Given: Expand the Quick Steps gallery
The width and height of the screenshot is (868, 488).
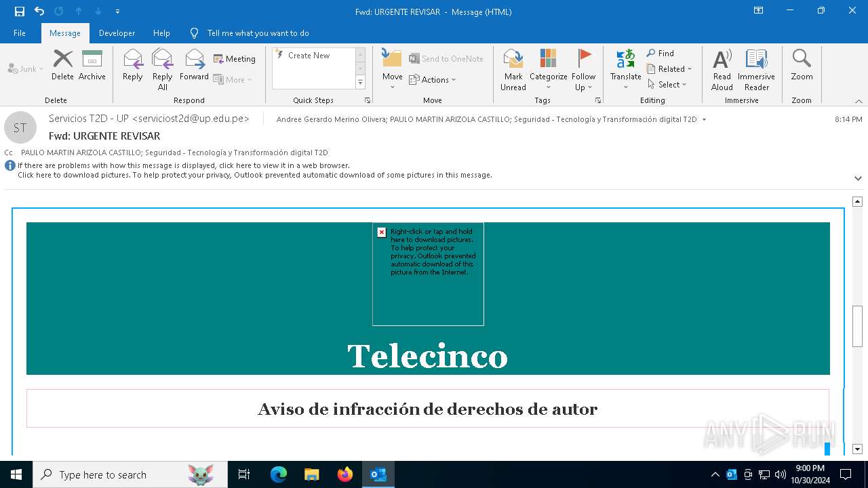Looking at the screenshot, I should point(360,83).
